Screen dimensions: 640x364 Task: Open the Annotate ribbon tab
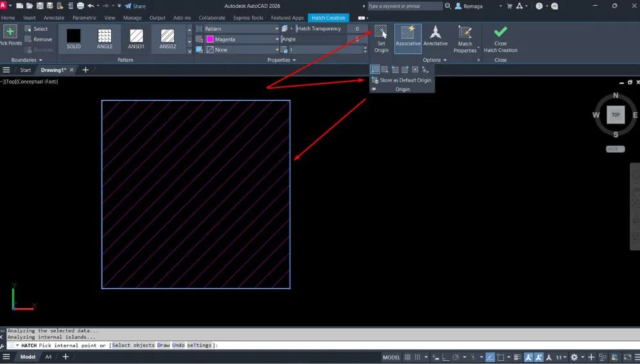[x=54, y=18]
